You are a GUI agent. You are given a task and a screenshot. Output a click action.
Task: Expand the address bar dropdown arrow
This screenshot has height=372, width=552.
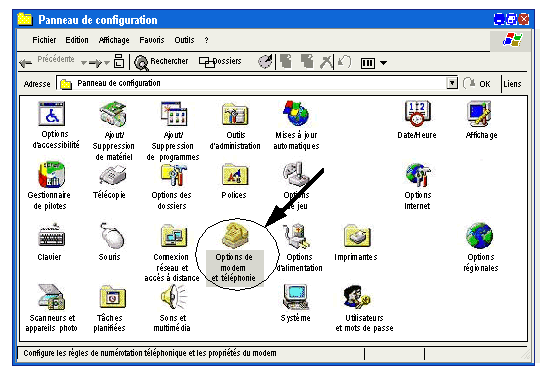click(x=452, y=83)
